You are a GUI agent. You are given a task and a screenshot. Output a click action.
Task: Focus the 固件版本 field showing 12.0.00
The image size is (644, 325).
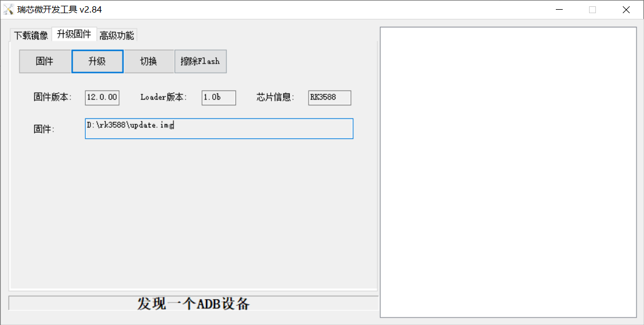point(102,98)
